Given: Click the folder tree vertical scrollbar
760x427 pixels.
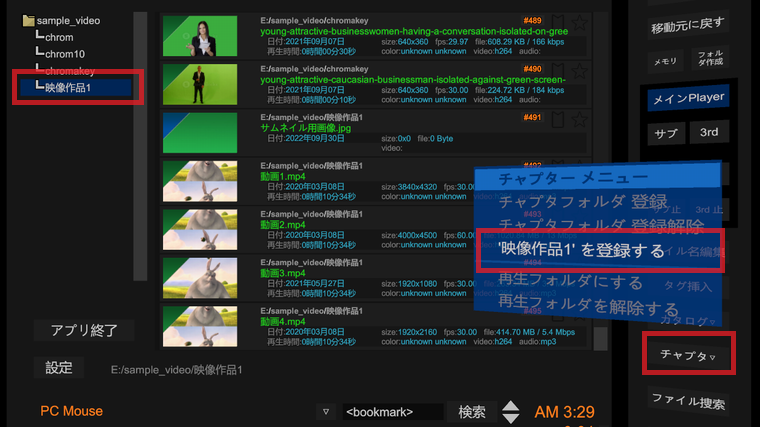Looking at the screenshot, I should coord(140,146).
